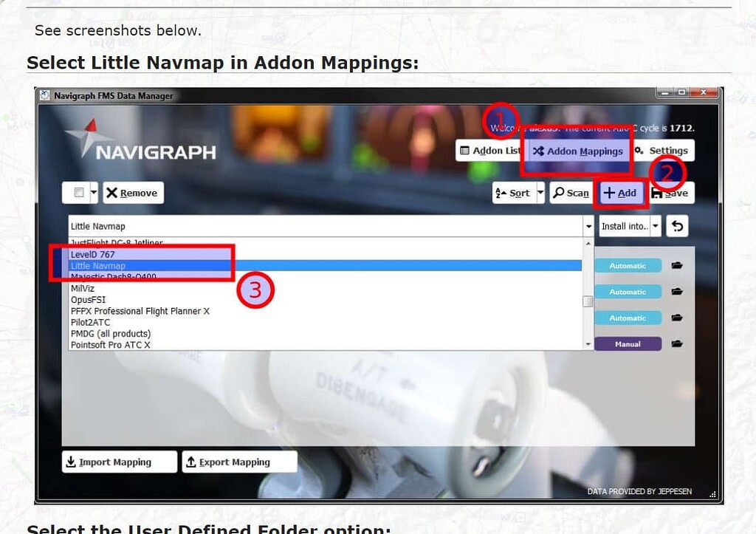The height and width of the screenshot is (534, 756).
Task: Click the grid icon on the Addon List button
Action: tap(464, 151)
